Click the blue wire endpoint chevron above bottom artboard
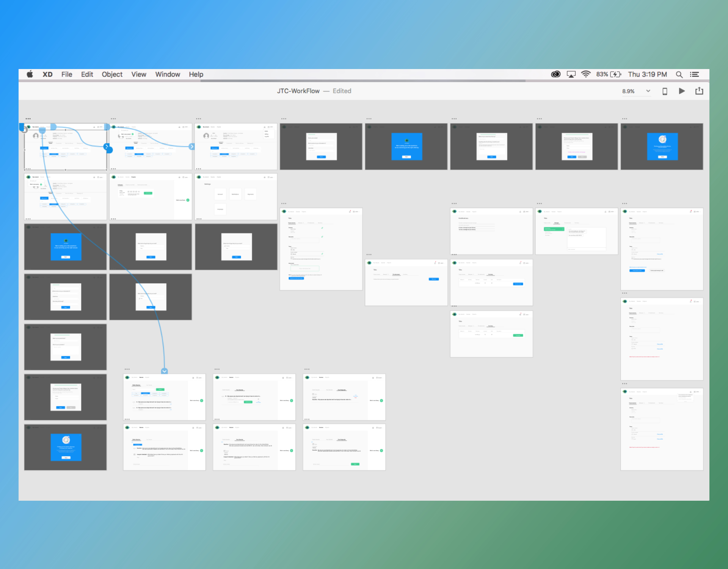This screenshot has width=728, height=569. click(x=164, y=371)
